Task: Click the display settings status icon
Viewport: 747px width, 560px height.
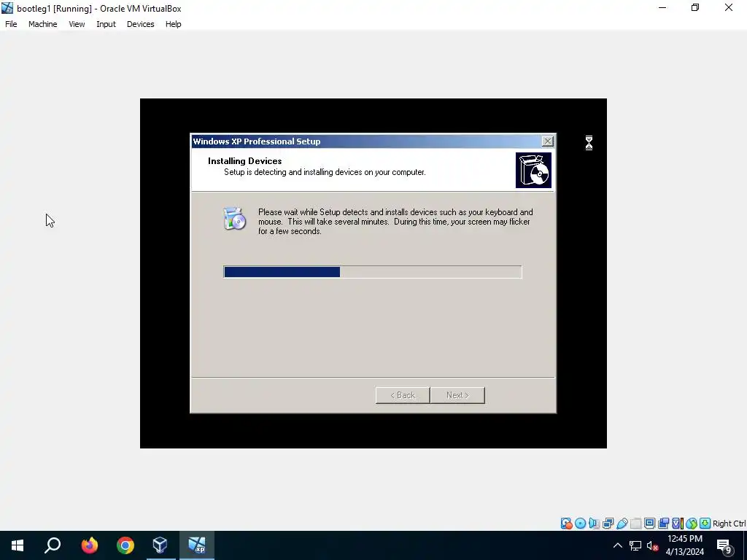Action: click(649, 524)
